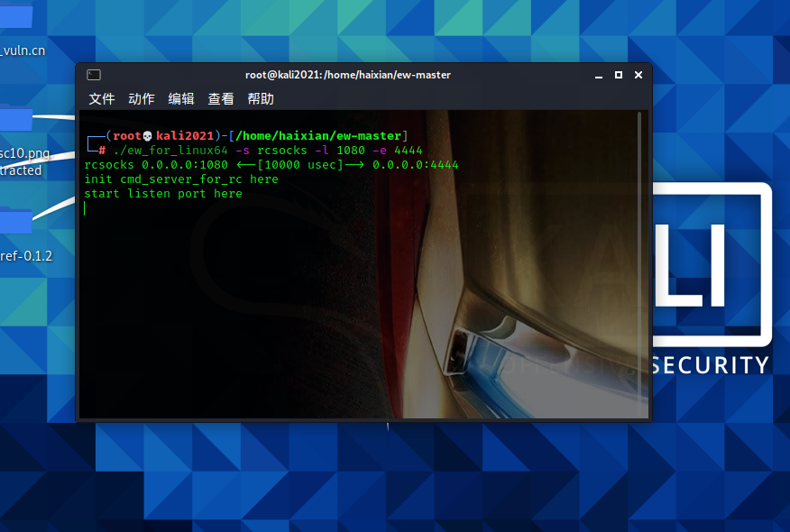This screenshot has width=790, height=532.
Task: Click the ./ew_for_linux64 command line text
Action: point(268,151)
